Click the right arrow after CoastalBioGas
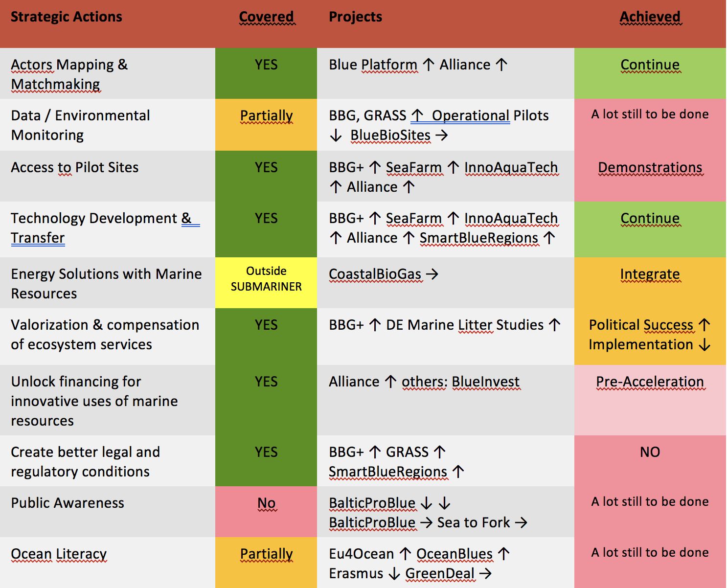 click(432, 274)
